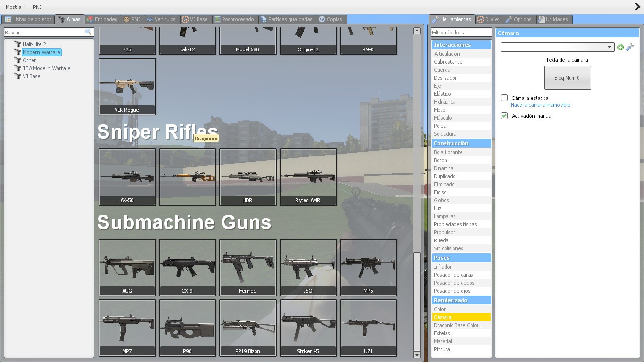Image resolution: width=644 pixels, height=362 pixels.
Task: Click the pistol icon on the Armas tab
Action: click(63, 19)
